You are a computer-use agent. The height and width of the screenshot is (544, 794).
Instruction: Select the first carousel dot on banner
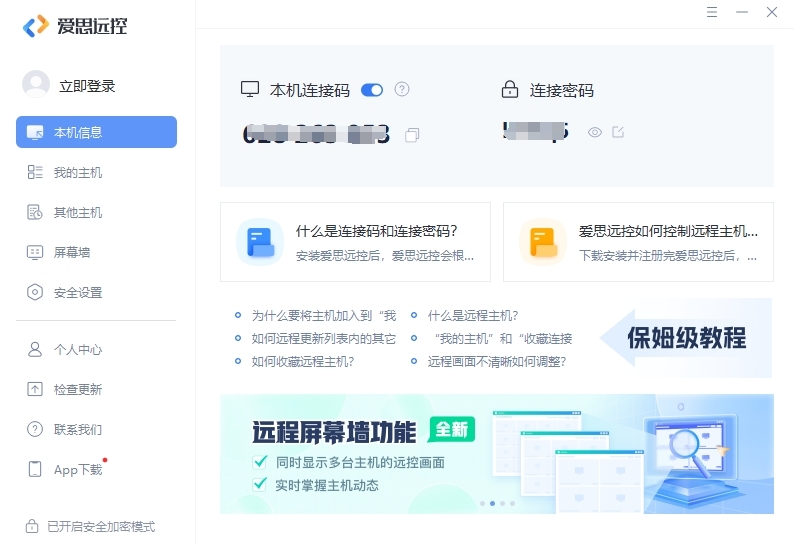coord(483,503)
